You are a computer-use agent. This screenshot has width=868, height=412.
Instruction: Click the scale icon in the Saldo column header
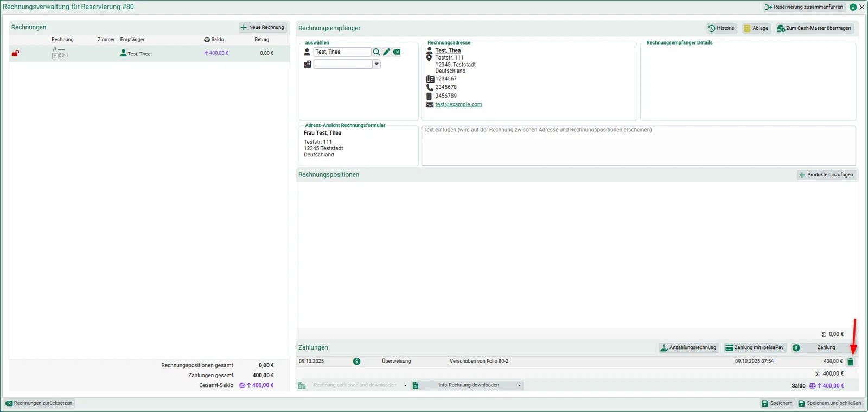207,40
